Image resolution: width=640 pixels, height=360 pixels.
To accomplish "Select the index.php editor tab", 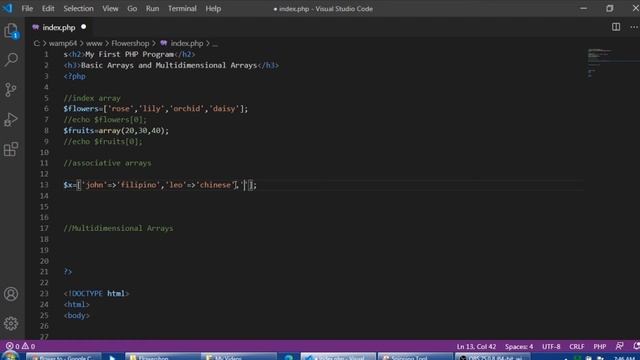I will pyautogui.click(x=59, y=27).
